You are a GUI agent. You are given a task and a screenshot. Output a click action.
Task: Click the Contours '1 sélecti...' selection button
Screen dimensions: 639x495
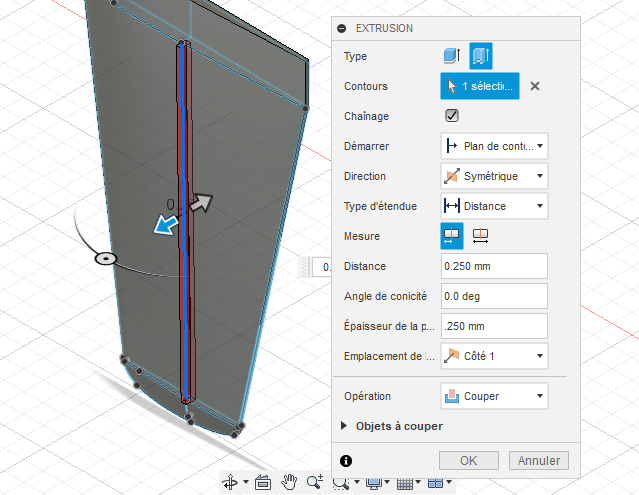click(x=480, y=86)
